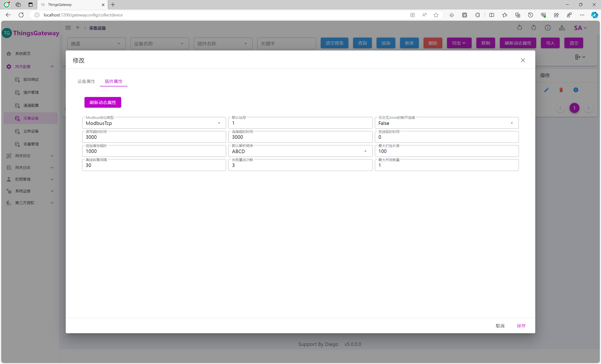
Task: Click the hamburger menu icon
Action: [68, 27]
